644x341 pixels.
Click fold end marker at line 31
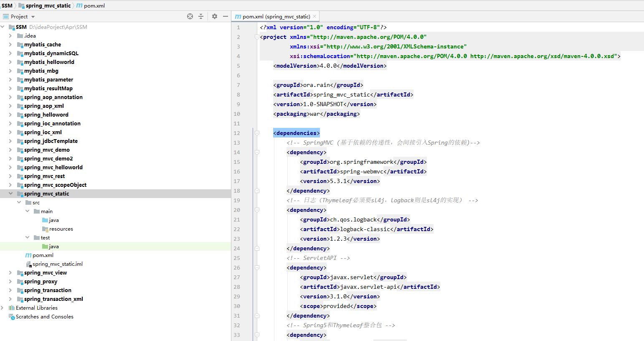click(x=257, y=316)
